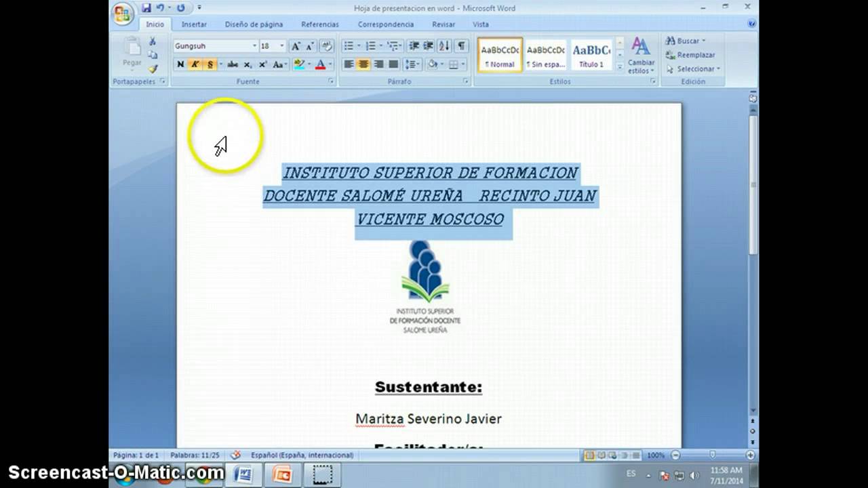The width and height of the screenshot is (868, 488).
Task: Expand the styles gallery More arrow
Action: 618,67
